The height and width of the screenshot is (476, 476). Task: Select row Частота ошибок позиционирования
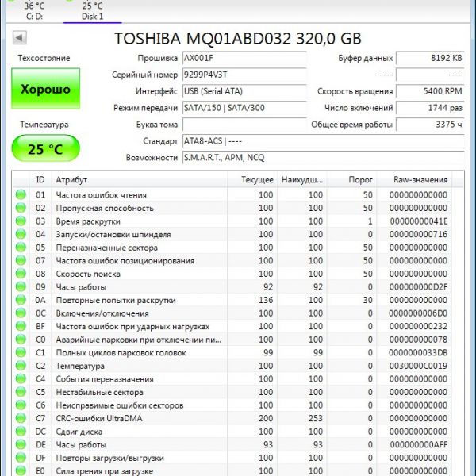(232, 260)
